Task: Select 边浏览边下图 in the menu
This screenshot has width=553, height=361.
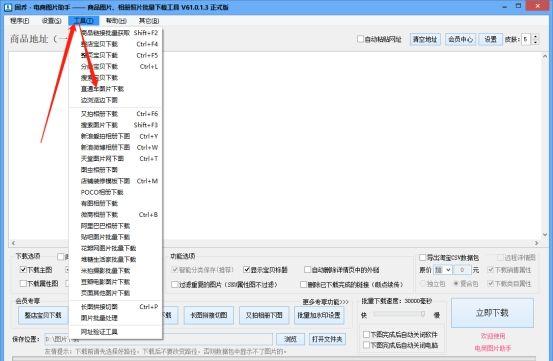Action: (x=116, y=100)
